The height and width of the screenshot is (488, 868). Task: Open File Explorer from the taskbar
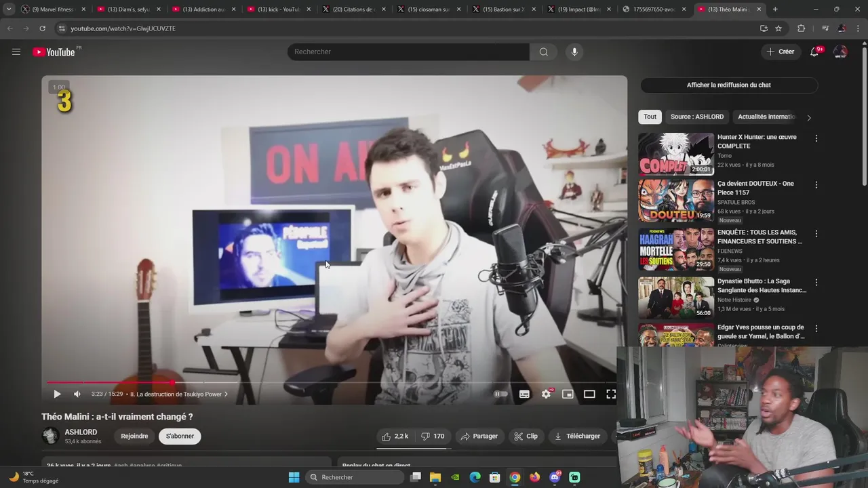(x=435, y=477)
